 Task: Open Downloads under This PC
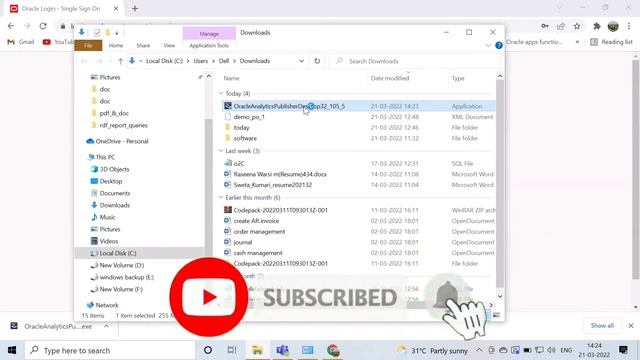tap(115, 205)
